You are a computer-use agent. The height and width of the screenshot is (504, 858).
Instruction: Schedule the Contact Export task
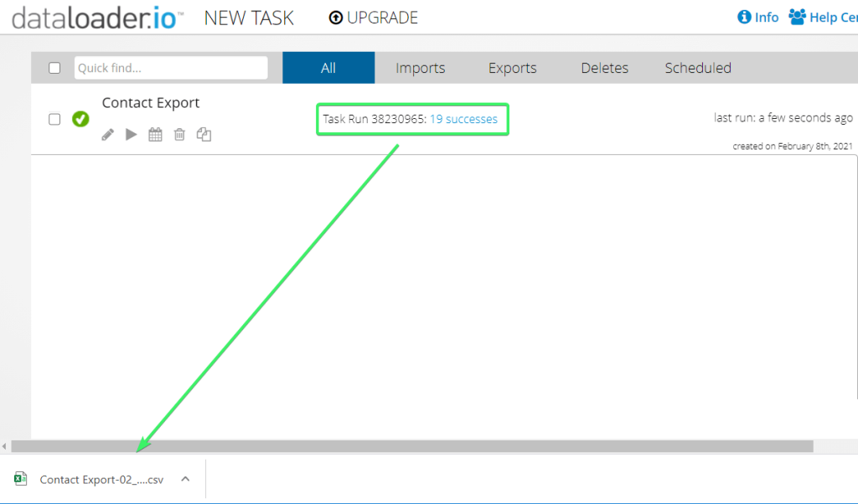(x=155, y=134)
